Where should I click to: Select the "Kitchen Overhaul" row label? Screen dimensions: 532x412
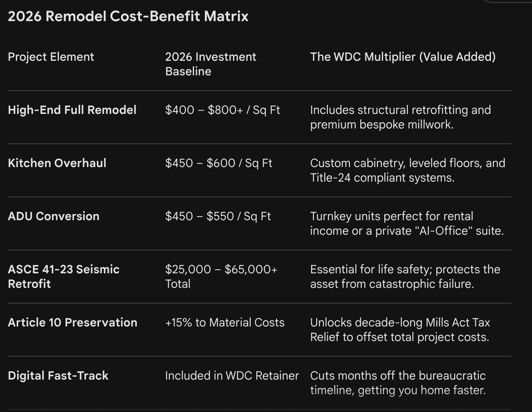[x=57, y=163]
